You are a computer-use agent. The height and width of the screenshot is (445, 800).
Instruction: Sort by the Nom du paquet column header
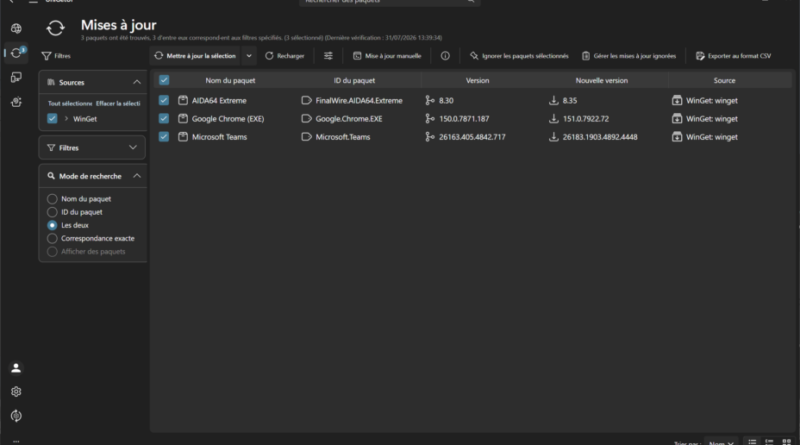click(x=230, y=80)
